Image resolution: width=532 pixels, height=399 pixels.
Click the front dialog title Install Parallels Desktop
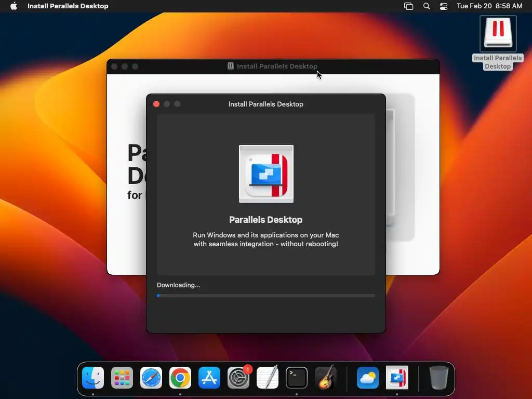[265, 104]
